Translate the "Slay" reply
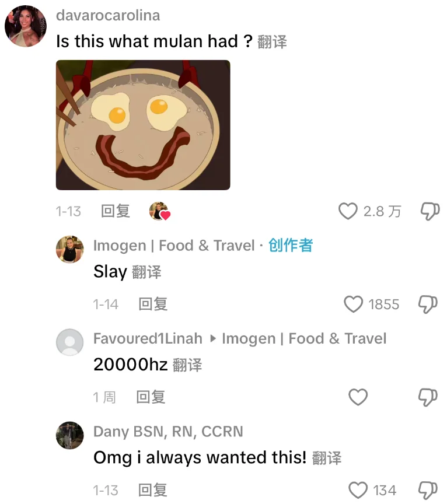447x504 pixels. click(146, 272)
